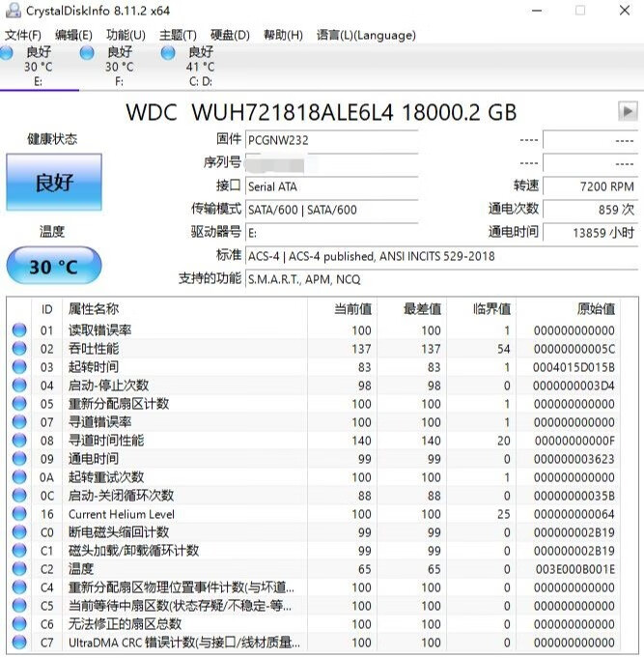Click the 固件 firmware field PCGNW232
644x658 pixels.
click(x=331, y=140)
